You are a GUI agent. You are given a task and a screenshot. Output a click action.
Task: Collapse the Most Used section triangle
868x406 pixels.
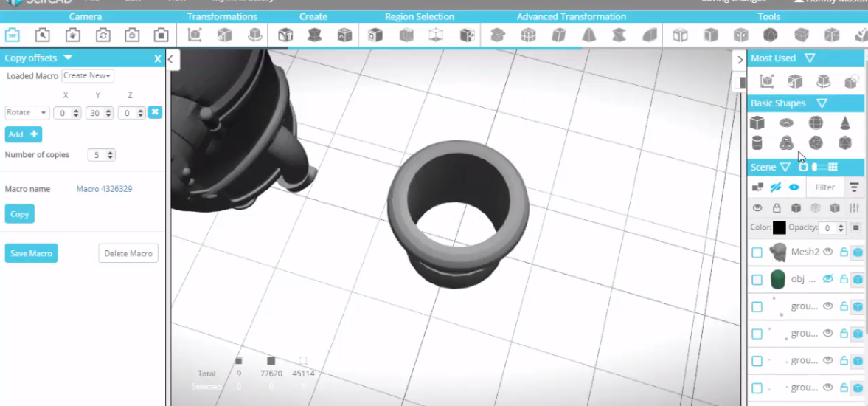coord(809,58)
